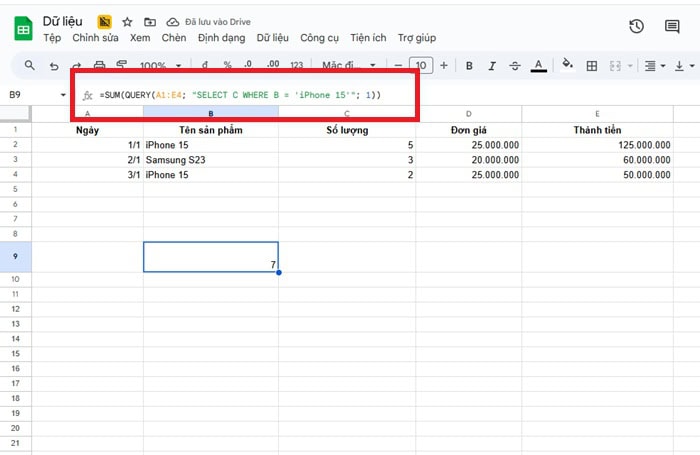Click the search menus magnifier icon

click(29, 66)
